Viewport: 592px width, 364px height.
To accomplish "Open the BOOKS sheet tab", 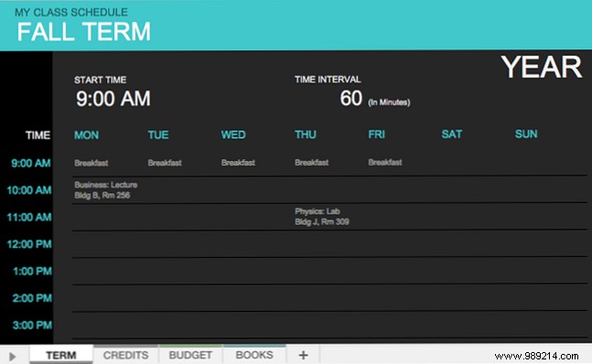I will (254, 355).
